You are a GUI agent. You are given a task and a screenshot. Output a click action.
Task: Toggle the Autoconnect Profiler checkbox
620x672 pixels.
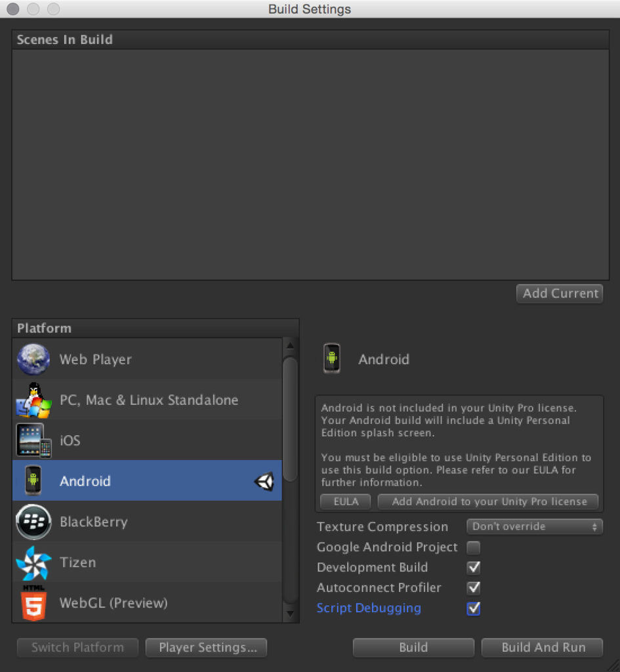click(474, 587)
